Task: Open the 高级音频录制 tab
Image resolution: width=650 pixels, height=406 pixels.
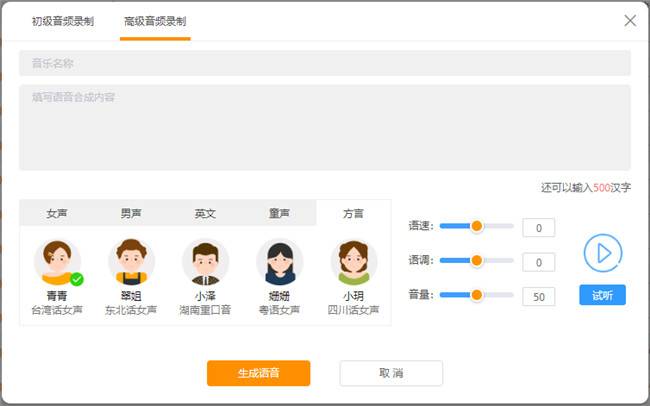Action: tap(155, 21)
